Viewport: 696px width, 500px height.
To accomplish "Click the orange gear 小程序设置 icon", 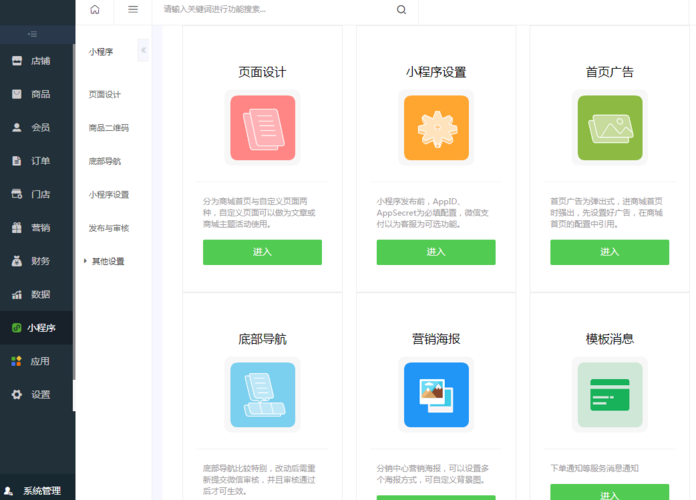I will (436, 127).
